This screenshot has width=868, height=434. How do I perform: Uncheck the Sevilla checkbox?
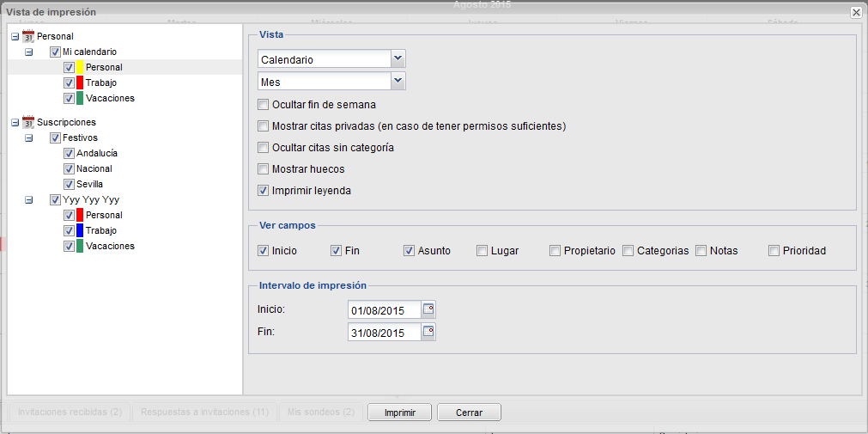click(x=69, y=185)
